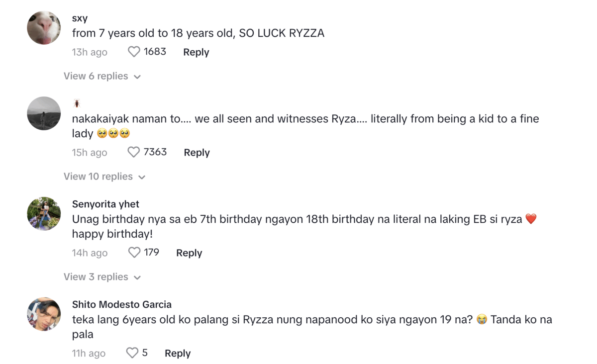Screen dimensions: 597x364
Task: Heart Shito Modesto Garcia's comment
Action: click(x=131, y=353)
